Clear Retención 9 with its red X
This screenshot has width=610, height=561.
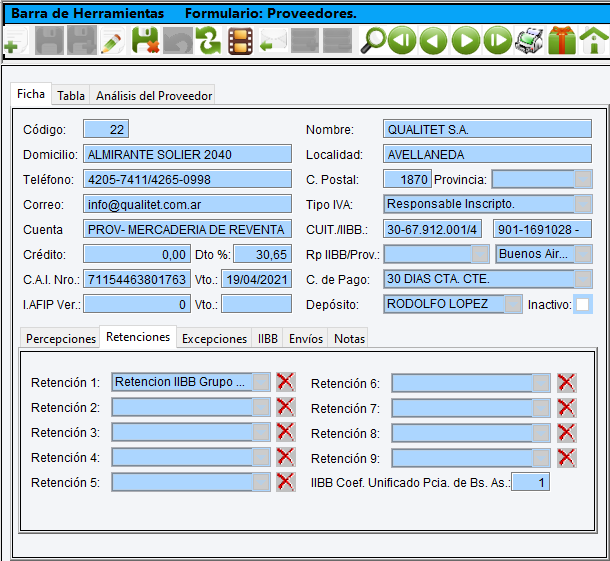pos(567,458)
